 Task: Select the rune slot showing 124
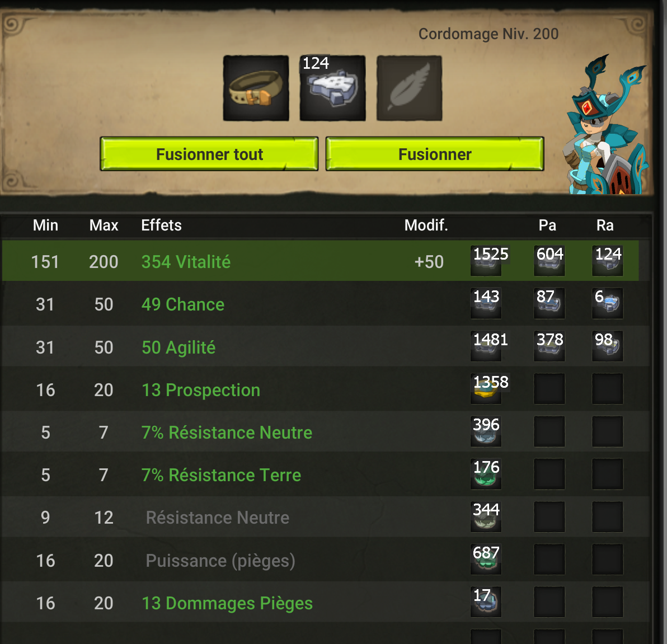332,88
